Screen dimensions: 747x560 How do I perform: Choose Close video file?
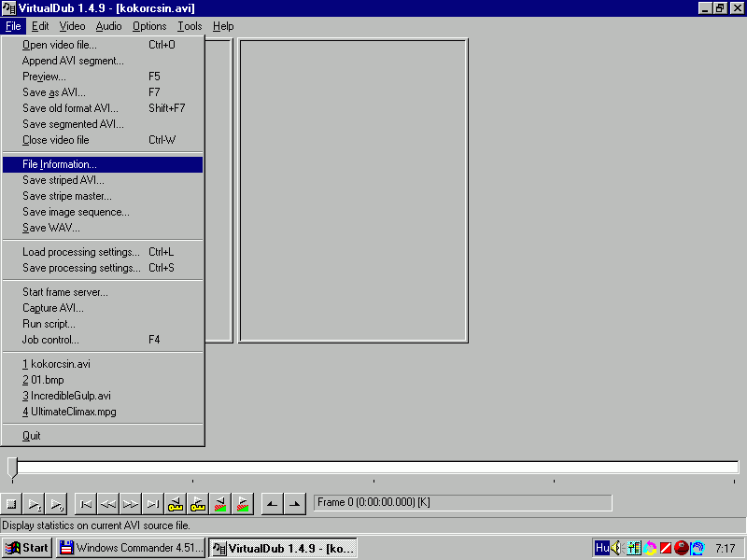[103, 140]
